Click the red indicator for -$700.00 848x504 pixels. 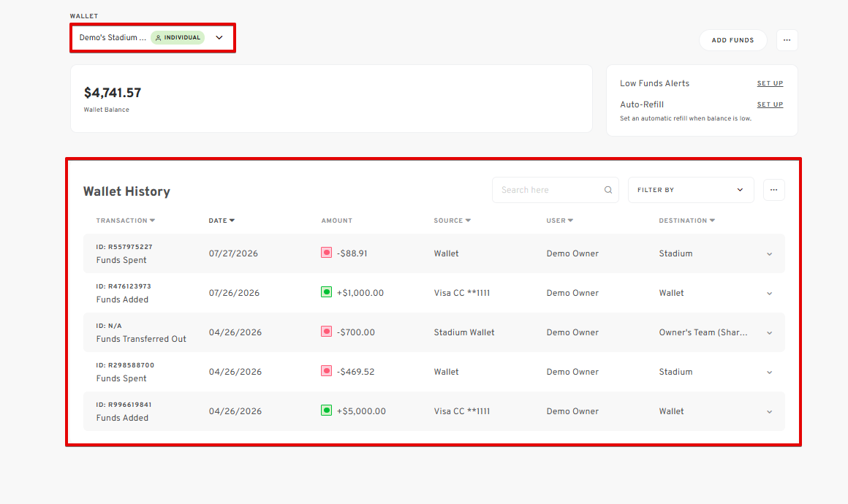pos(326,332)
